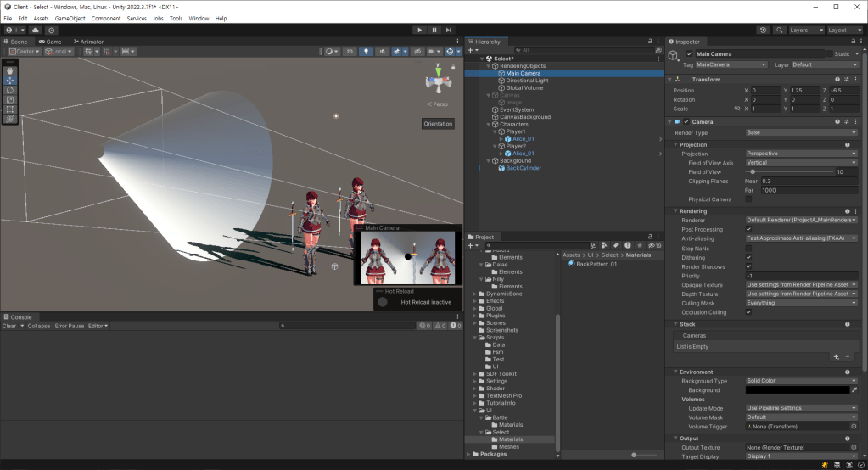The height and width of the screenshot is (470, 868).
Task: Toggle the Static checkbox for Main Camera
Action: pos(832,54)
